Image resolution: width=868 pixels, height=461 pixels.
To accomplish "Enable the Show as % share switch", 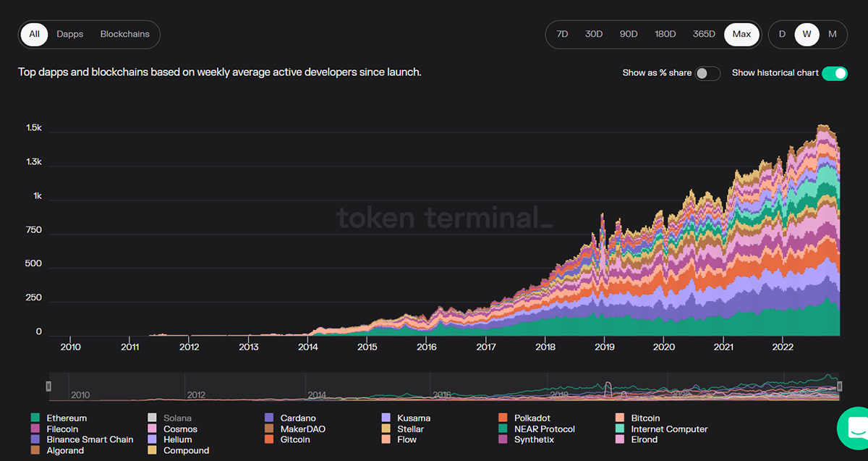I will coord(707,73).
